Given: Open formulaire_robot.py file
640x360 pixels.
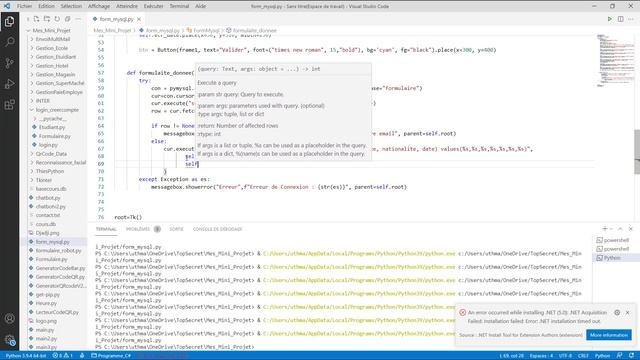Looking at the screenshot, I should coord(58,251).
